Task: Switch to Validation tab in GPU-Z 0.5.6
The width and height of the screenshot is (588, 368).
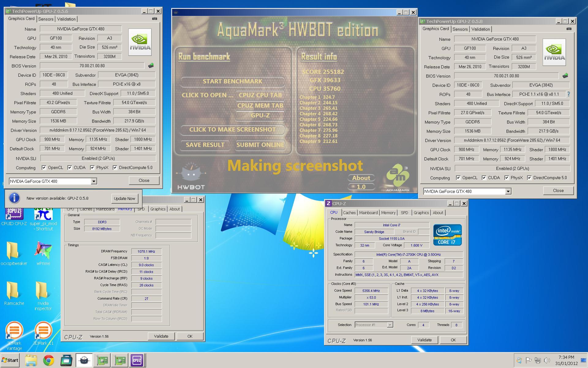Action: [66, 19]
